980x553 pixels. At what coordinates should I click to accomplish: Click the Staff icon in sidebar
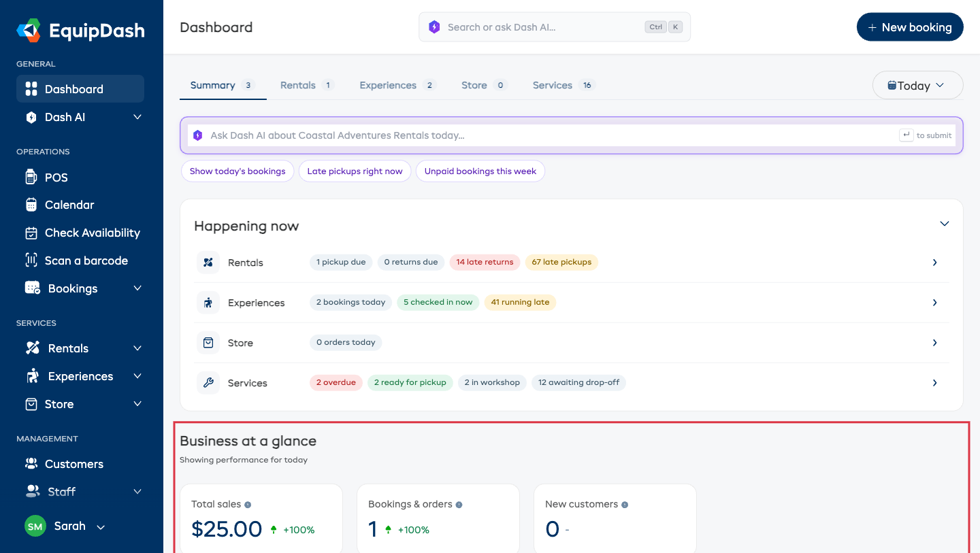pyautogui.click(x=32, y=491)
